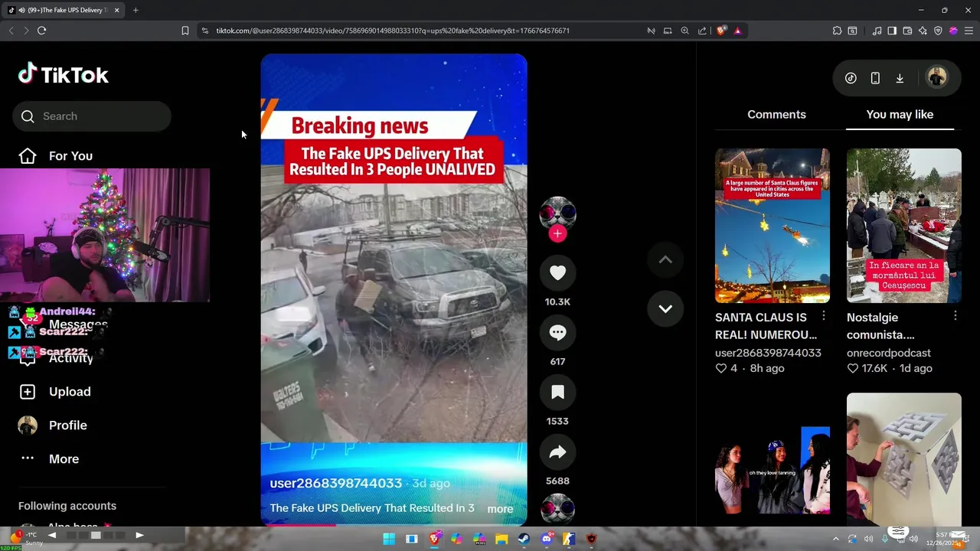Reload the page in browser
Image resolution: width=980 pixels, height=551 pixels.
pyautogui.click(x=41, y=31)
